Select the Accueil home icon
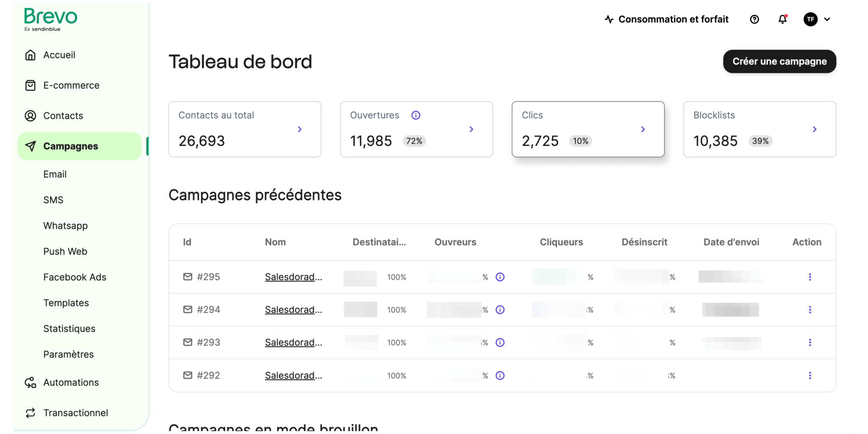The height and width of the screenshot is (434, 868). pos(30,55)
